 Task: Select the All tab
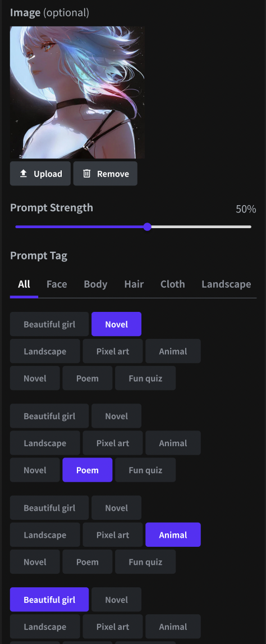tap(24, 284)
